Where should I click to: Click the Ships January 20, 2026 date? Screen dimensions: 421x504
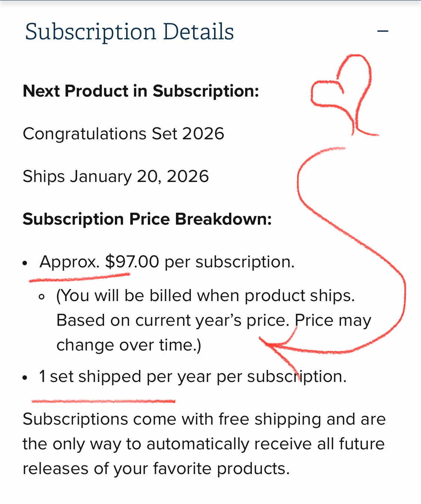(x=116, y=176)
